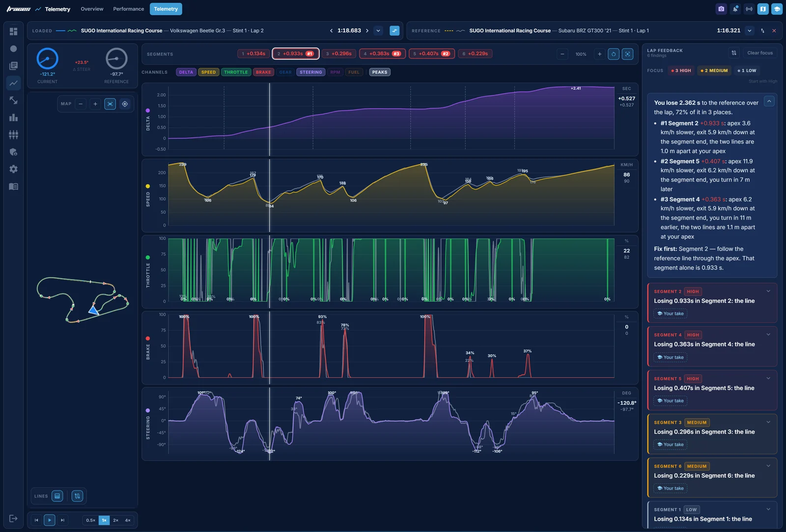Set playback speed to 2x
Image resolution: width=786 pixels, height=532 pixels.
point(116,520)
